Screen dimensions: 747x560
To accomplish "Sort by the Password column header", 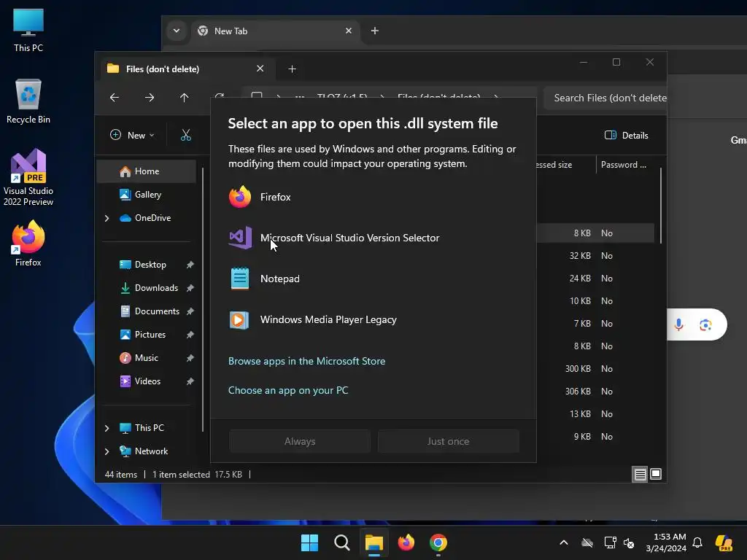I will (624, 165).
